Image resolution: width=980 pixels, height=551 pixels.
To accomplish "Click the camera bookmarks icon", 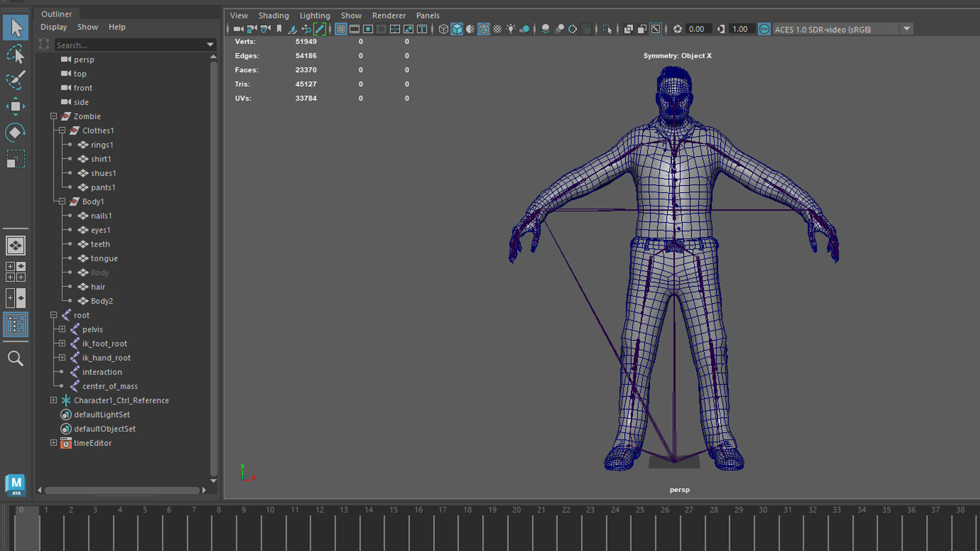I will [x=279, y=29].
